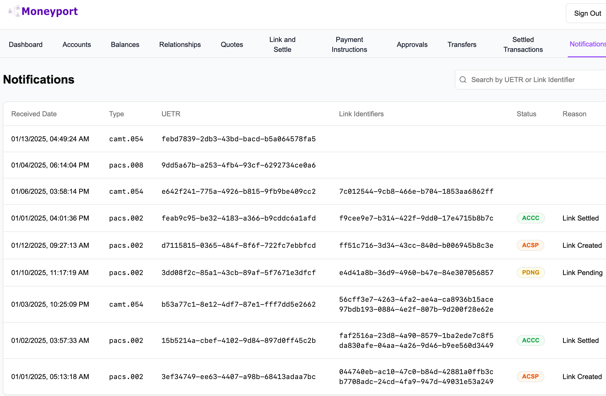This screenshot has width=606, height=396.
Task: Click link identifier b7708adc-24cd-4fa9-947d-49031e53a249
Action: 416,382
